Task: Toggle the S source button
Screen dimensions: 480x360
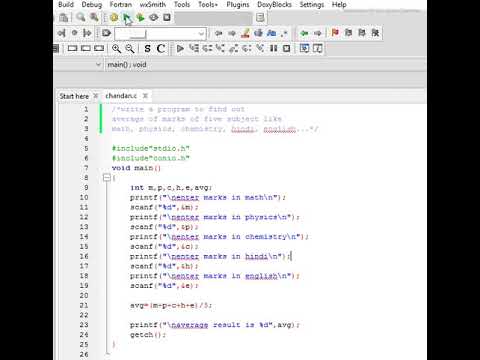Action: pyautogui.click(x=147, y=49)
